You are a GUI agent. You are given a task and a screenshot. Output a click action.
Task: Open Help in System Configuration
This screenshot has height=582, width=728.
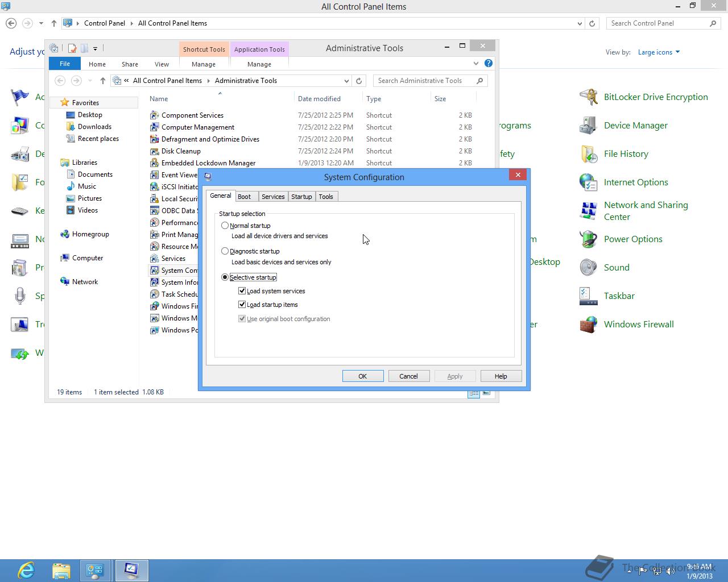tap(500, 376)
